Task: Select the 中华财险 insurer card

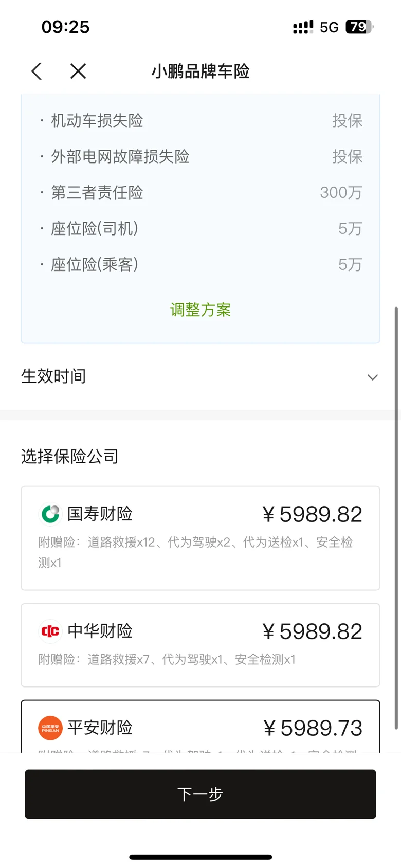Action: (x=200, y=645)
